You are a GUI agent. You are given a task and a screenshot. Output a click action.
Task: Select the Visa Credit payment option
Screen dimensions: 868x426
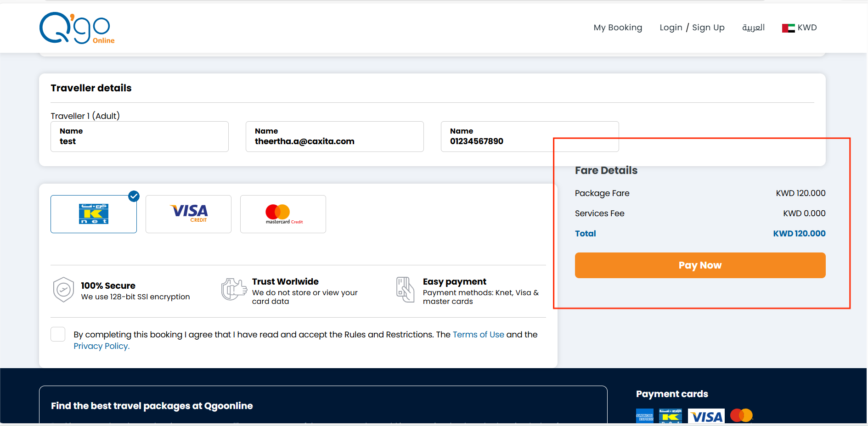188,214
